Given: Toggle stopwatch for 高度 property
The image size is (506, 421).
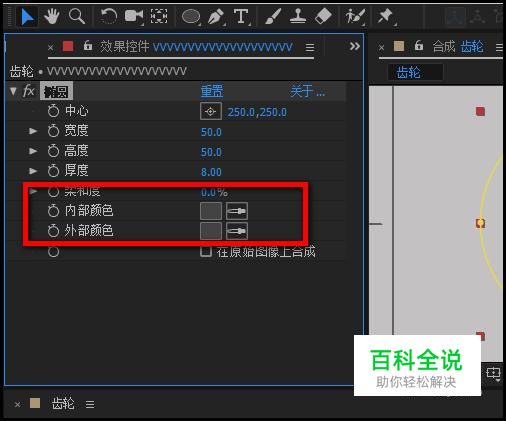Looking at the screenshot, I should (x=53, y=151).
